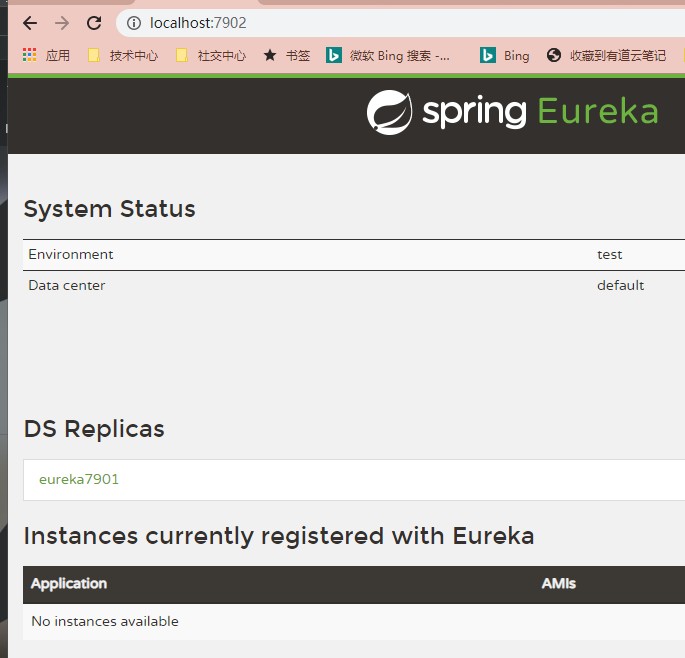685x658 pixels.
Task: Expand the 社交中心 bookmark folder
Action: pos(211,56)
